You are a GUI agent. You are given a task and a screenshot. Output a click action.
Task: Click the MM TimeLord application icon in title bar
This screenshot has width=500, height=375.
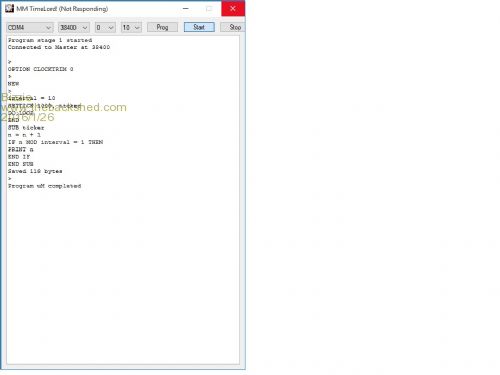coord(9,8)
